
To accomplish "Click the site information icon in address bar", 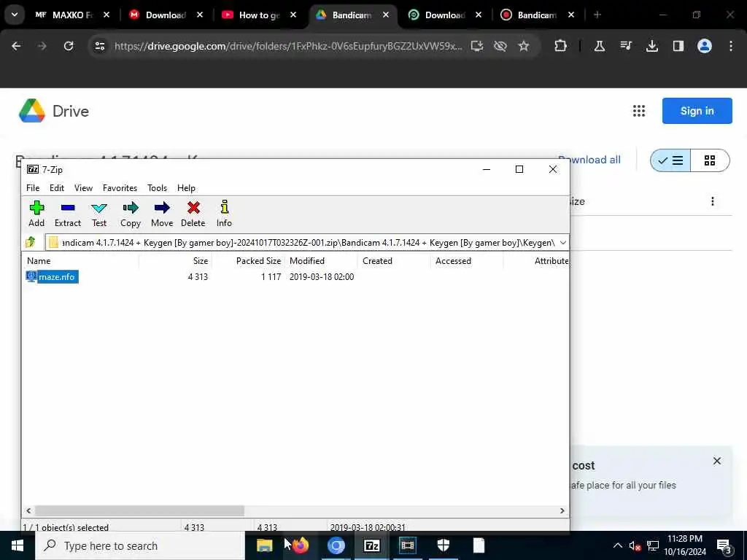I will pos(99,46).
